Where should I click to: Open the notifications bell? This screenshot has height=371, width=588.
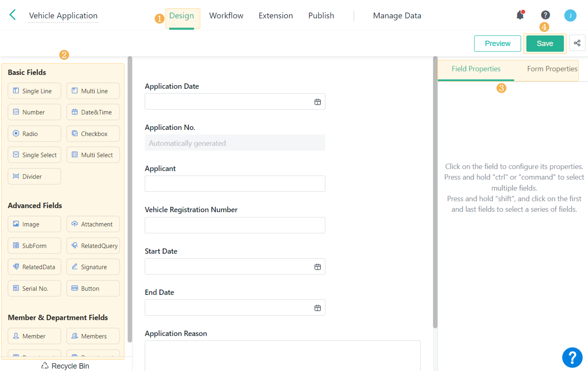coord(520,15)
